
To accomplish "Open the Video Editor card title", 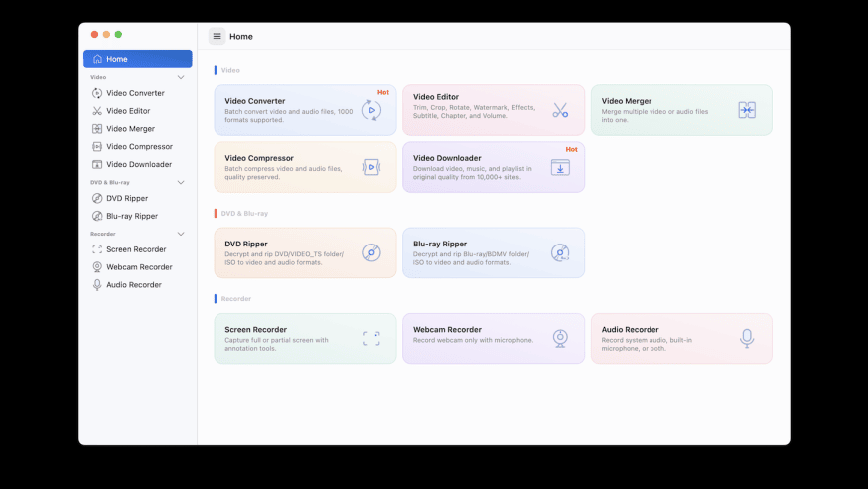I will click(x=436, y=97).
